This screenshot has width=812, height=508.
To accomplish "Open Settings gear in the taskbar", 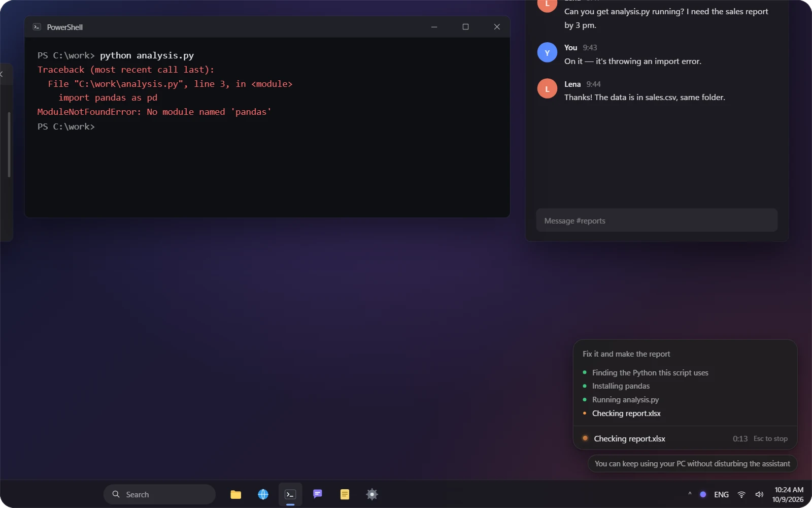I will 372,494.
